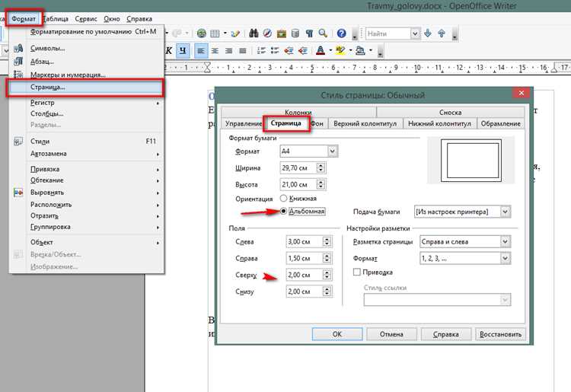571x392 pixels.
Task: Toggle Italic K formatting button
Action: coord(168,50)
